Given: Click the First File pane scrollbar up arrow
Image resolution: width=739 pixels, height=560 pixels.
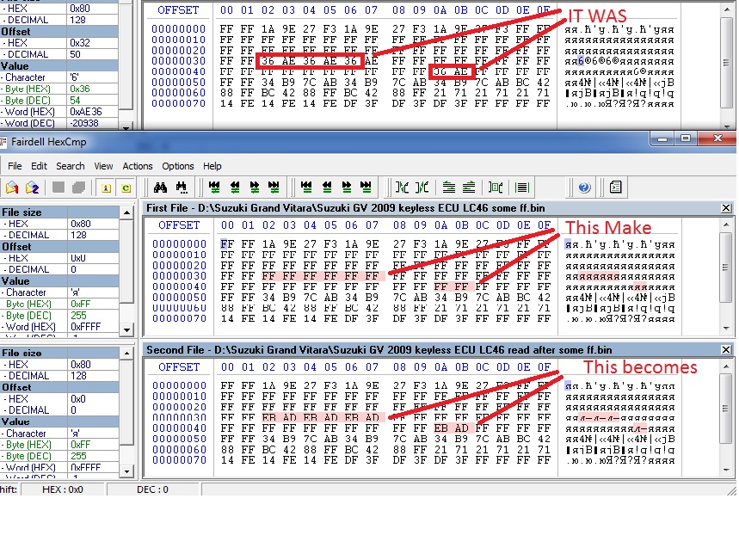Looking at the screenshot, I should [726, 225].
